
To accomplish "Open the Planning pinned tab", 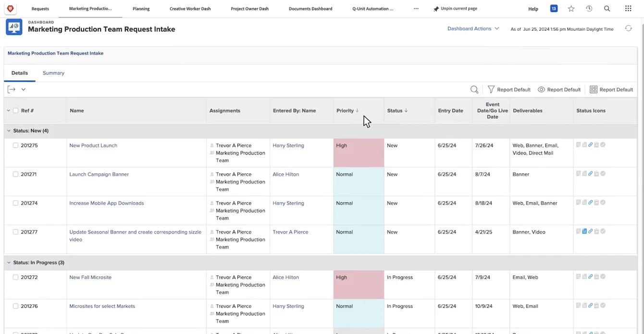I will click(141, 9).
